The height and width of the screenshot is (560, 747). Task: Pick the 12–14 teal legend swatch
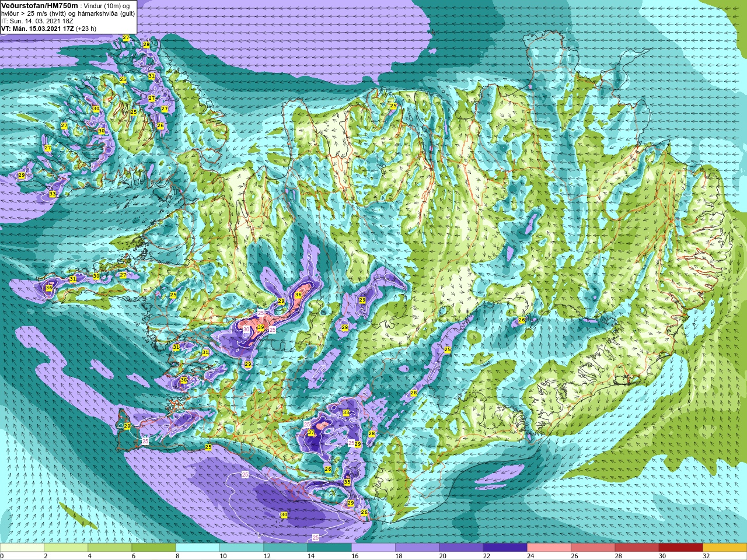tap(285, 548)
